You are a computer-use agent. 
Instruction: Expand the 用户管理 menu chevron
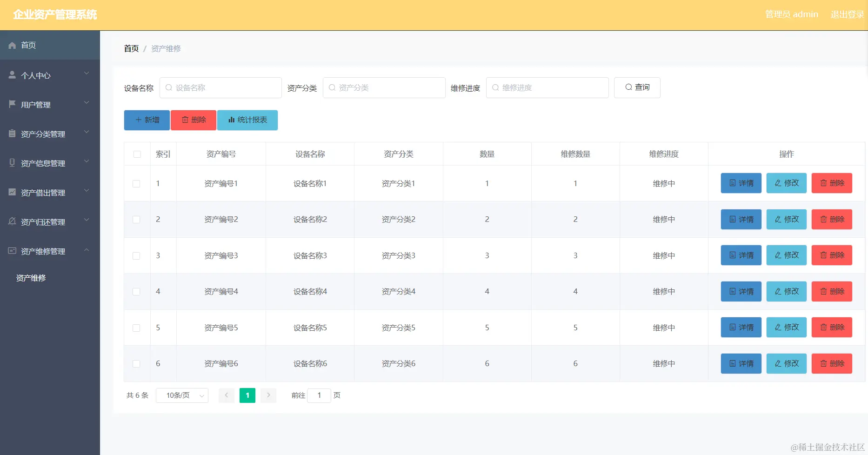coord(87,103)
